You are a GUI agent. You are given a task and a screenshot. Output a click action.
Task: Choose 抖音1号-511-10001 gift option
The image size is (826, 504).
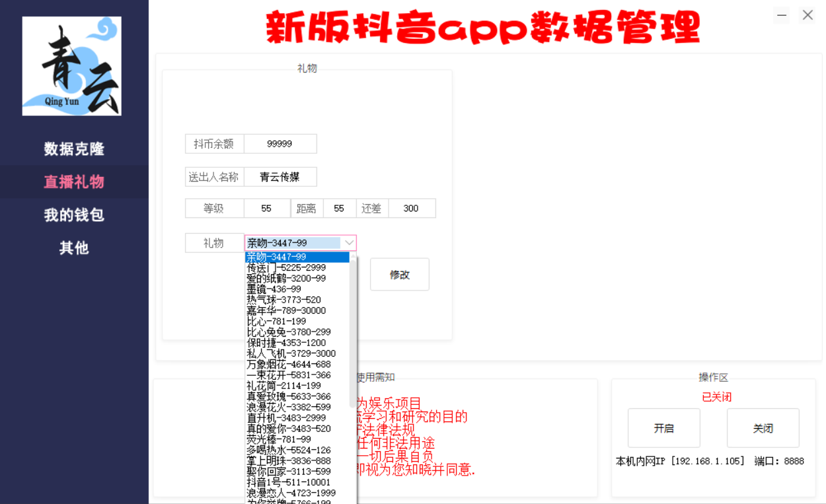point(297,482)
